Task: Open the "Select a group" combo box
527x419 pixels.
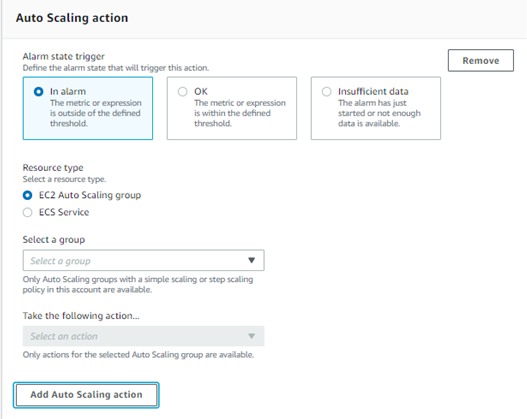Action: [144, 260]
